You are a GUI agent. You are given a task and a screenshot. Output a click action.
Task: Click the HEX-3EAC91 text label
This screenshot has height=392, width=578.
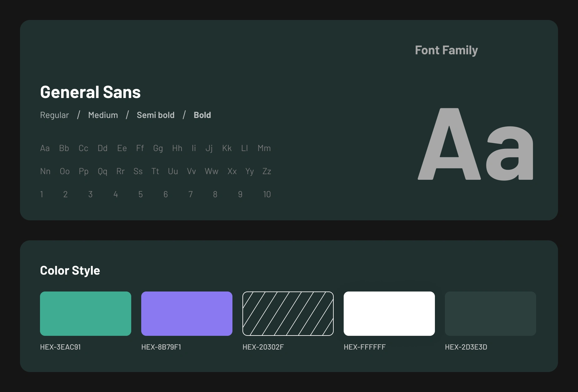click(60, 347)
